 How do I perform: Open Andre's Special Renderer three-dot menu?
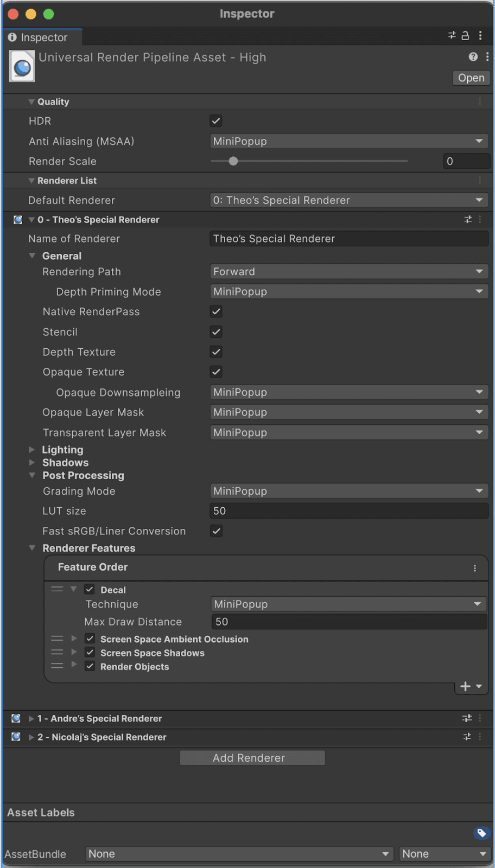(480, 718)
